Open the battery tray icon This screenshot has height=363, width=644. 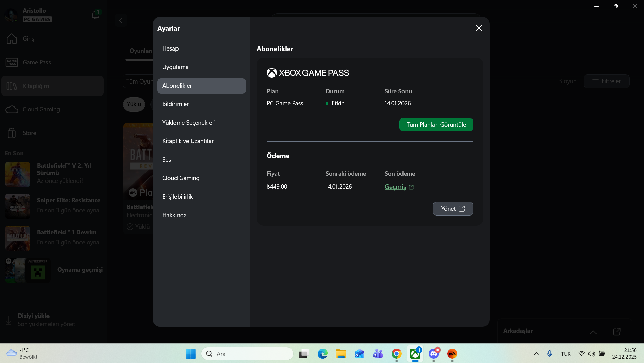(x=602, y=354)
